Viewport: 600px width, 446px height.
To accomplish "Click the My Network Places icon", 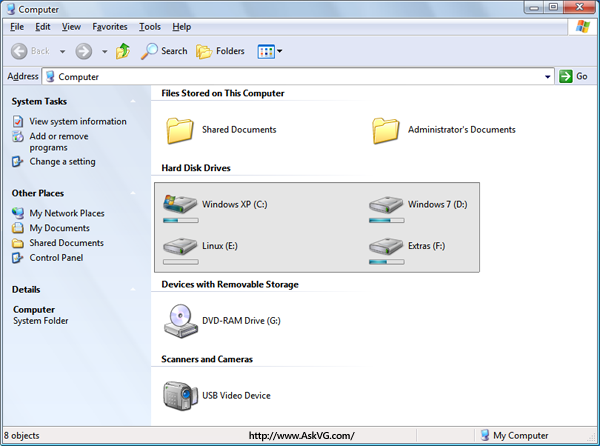I will click(18, 213).
